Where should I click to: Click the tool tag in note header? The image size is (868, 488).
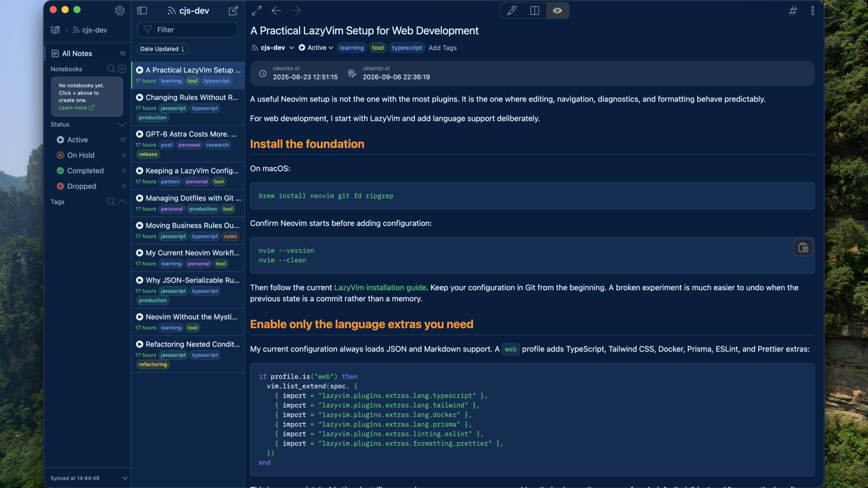click(377, 47)
